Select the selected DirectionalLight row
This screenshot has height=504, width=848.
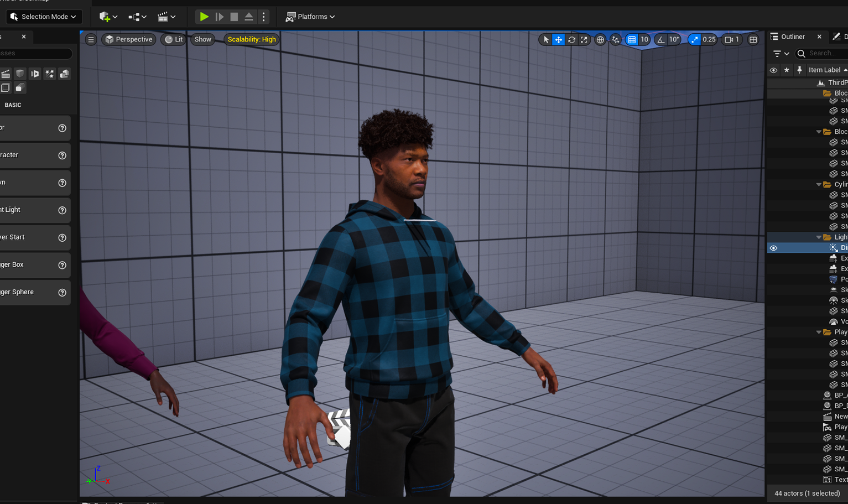[x=808, y=248]
